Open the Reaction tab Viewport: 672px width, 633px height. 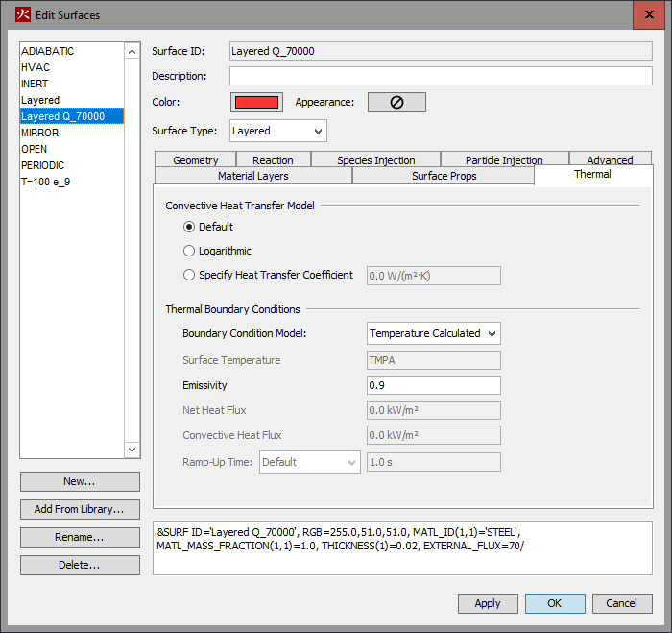point(273,159)
